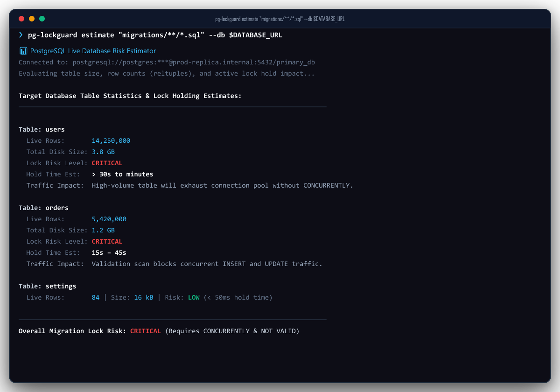Maximize the terminal with the green button
The image size is (560, 392).
tap(42, 19)
